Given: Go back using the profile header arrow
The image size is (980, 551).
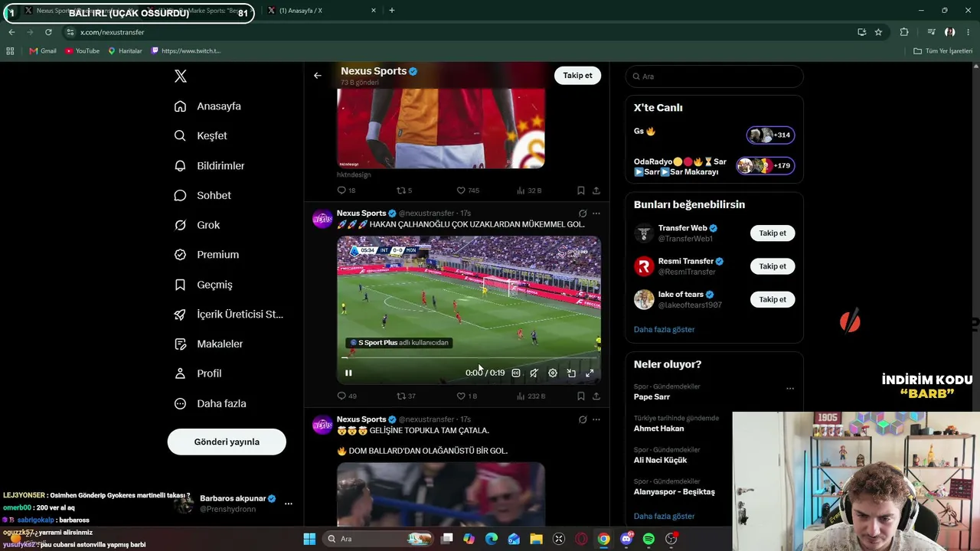Looking at the screenshot, I should point(318,75).
